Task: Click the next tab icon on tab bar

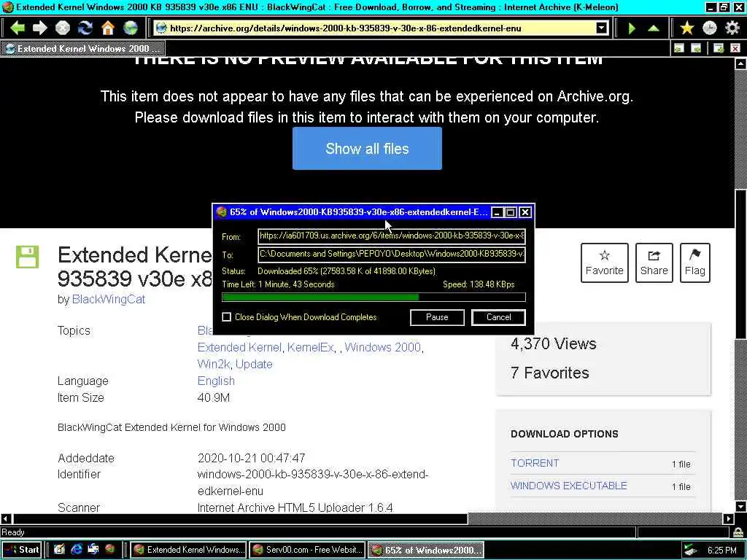Action: point(696,48)
